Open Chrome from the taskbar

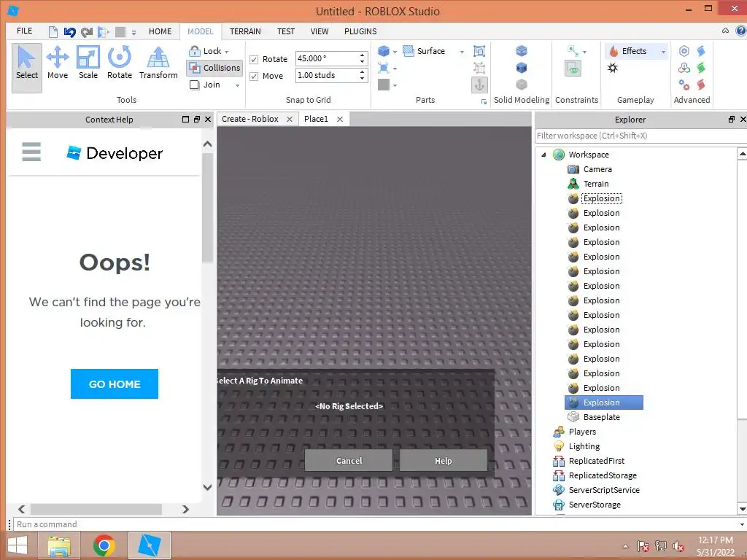104,545
